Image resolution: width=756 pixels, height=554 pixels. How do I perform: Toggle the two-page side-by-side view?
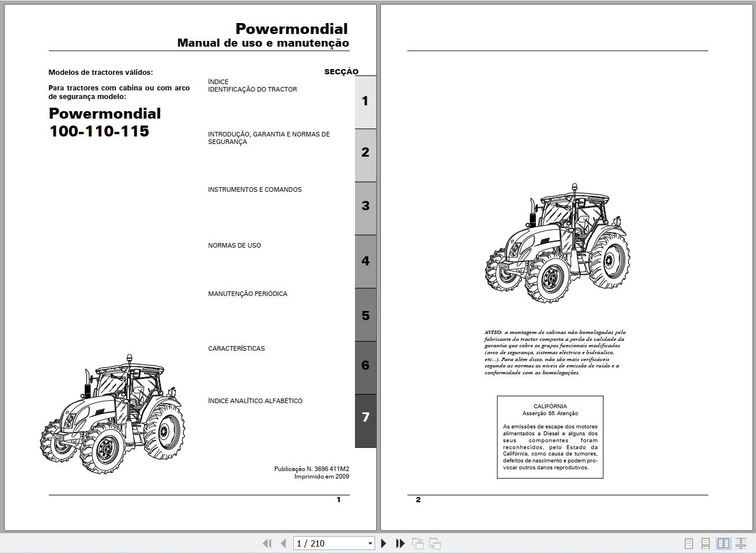(723, 542)
